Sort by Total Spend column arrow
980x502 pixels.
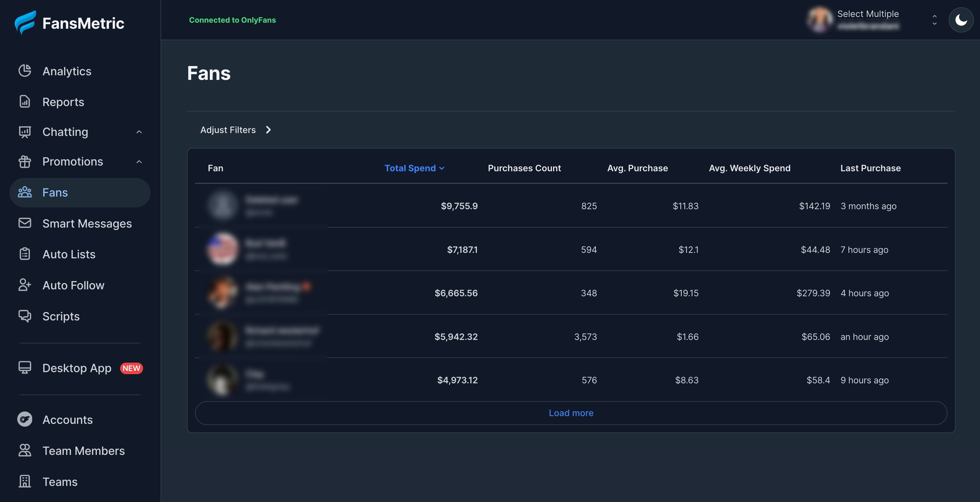click(442, 168)
